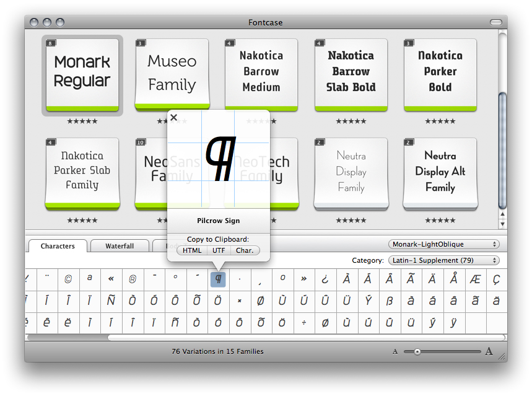Select the Museo Family font card
532x396 pixels.
[172, 74]
